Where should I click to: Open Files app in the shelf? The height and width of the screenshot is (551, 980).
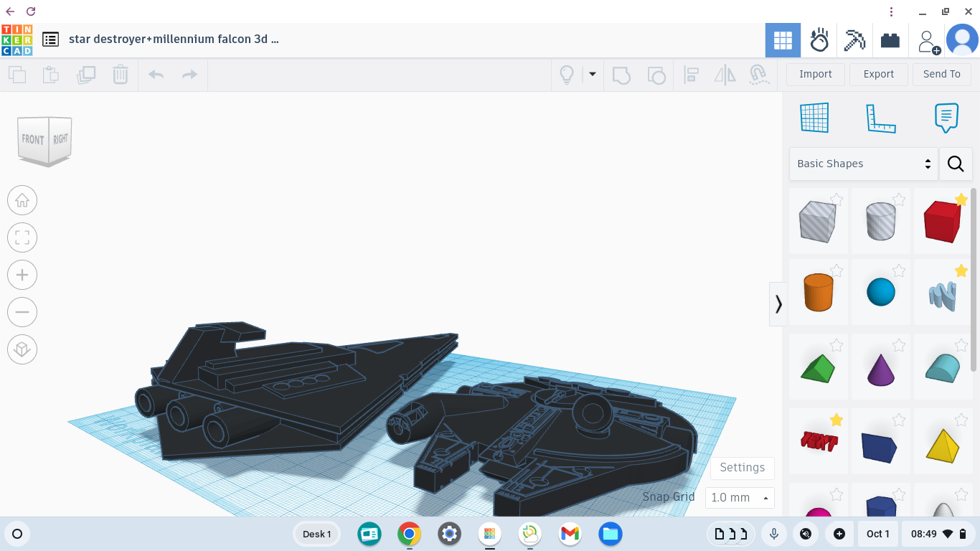611,534
